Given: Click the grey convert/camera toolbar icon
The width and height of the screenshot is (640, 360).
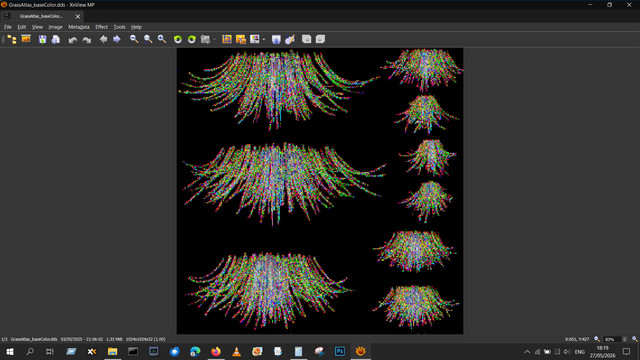Looking at the screenshot, I should pyautogui.click(x=205, y=39).
